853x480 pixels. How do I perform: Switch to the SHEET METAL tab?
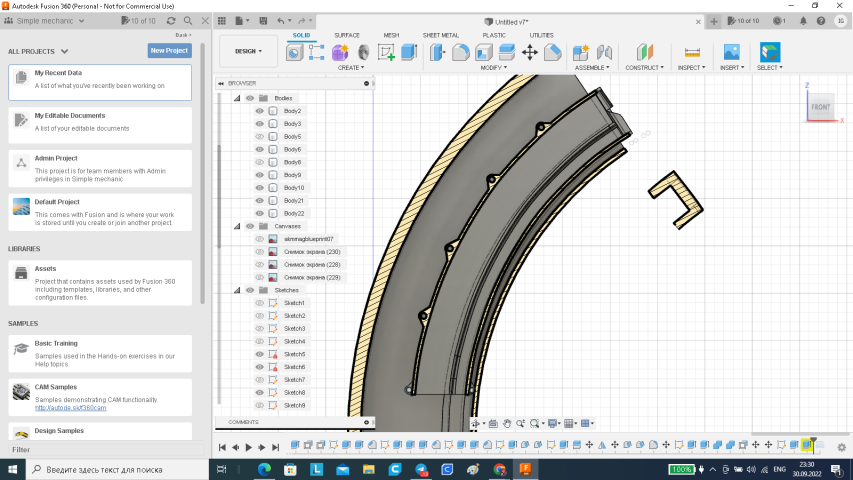point(441,35)
